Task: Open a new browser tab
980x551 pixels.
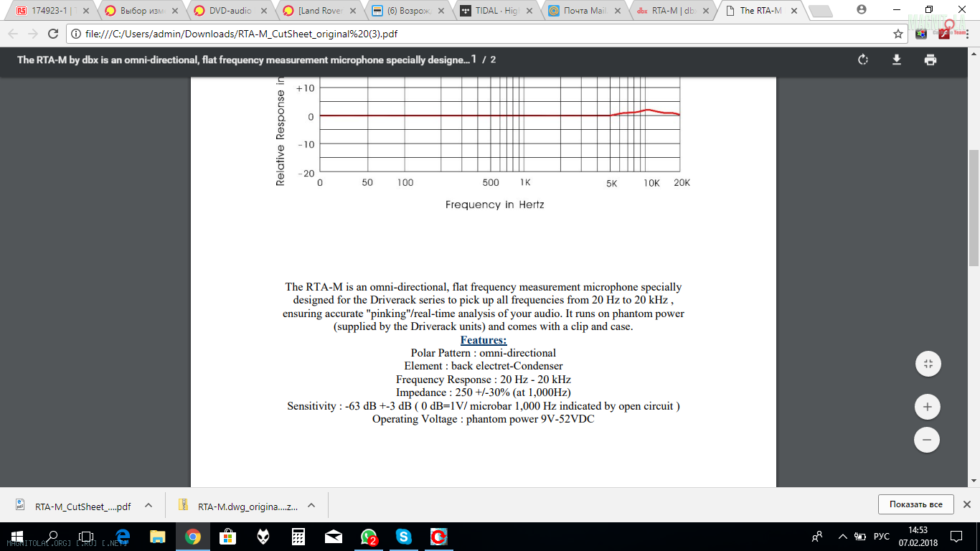Action: pyautogui.click(x=821, y=11)
